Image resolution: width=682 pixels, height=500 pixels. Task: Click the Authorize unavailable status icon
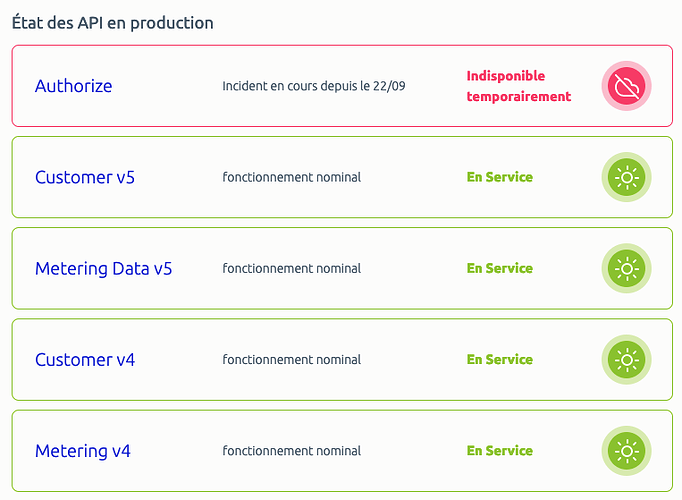click(627, 86)
